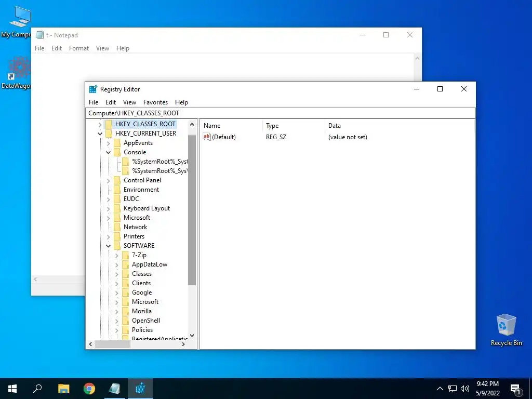Select the Classes key in the tree
Viewport: 532px width, 399px height.
click(x=142, y=274)
